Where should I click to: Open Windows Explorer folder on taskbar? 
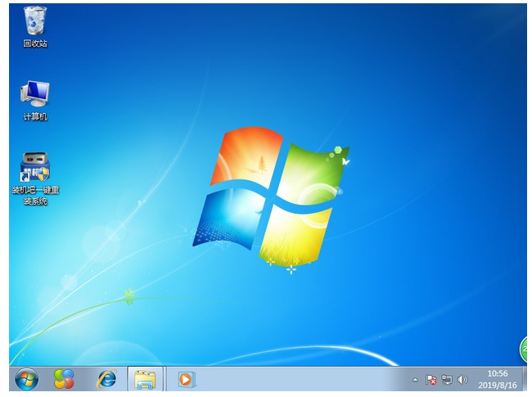pyautogui.click(x=145, y=379)
